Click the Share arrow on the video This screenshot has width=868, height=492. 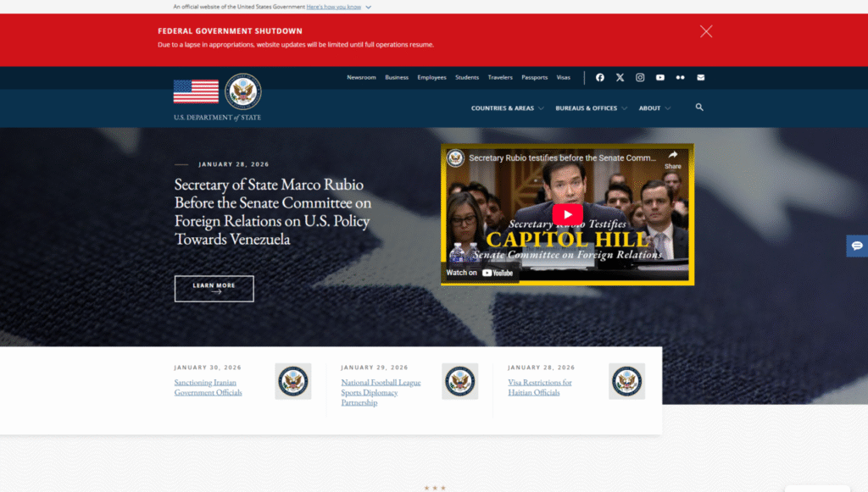pyautogui.click(x=672, y=159)
